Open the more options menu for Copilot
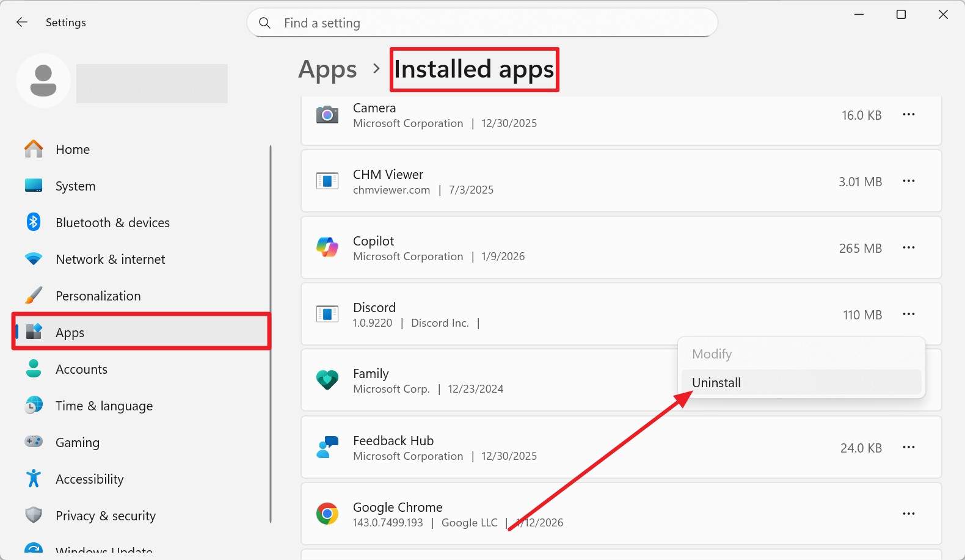965x560 pixels. click(x=909, y=247)
